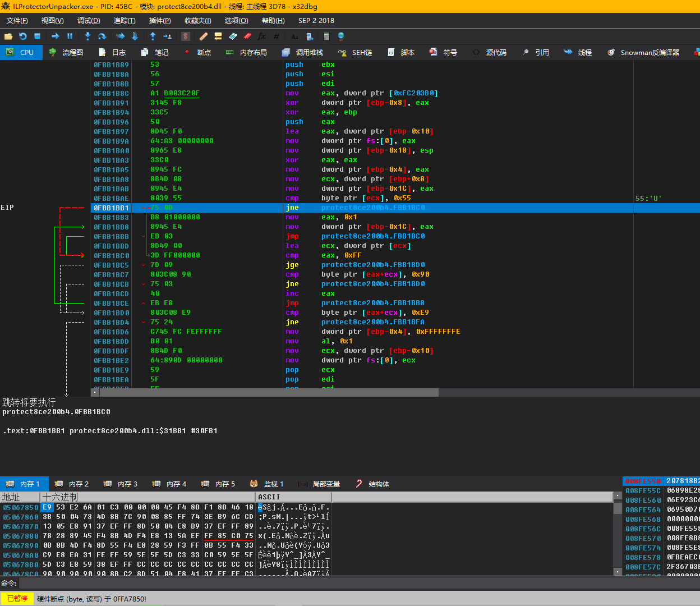Image resolution: width=700 pixels, height=606 pixels.
Task: Click the Step Over toolbar icon
Action: tap(102, 36)
